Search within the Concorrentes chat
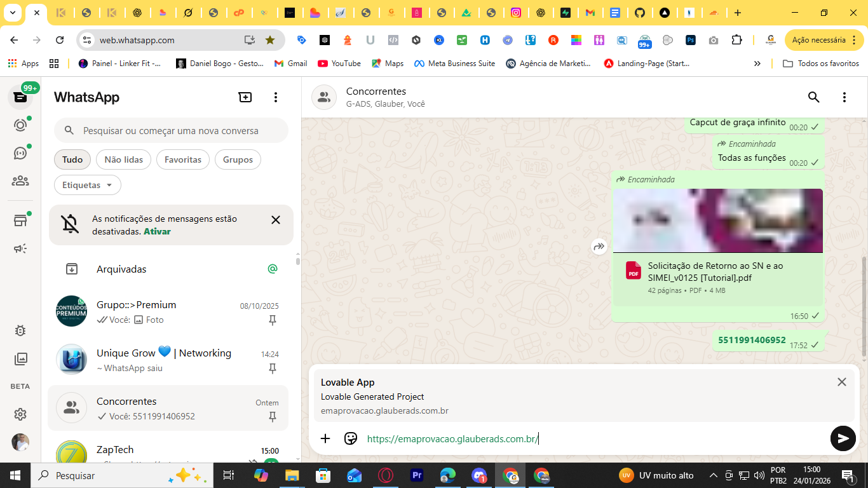 click(813, 97)
